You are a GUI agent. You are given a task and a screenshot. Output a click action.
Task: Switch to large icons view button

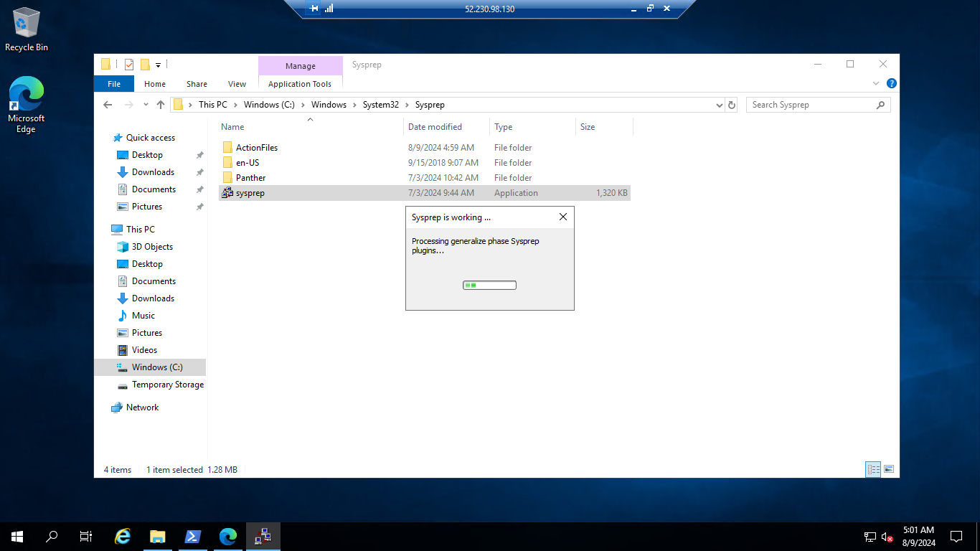coord(889,469)
